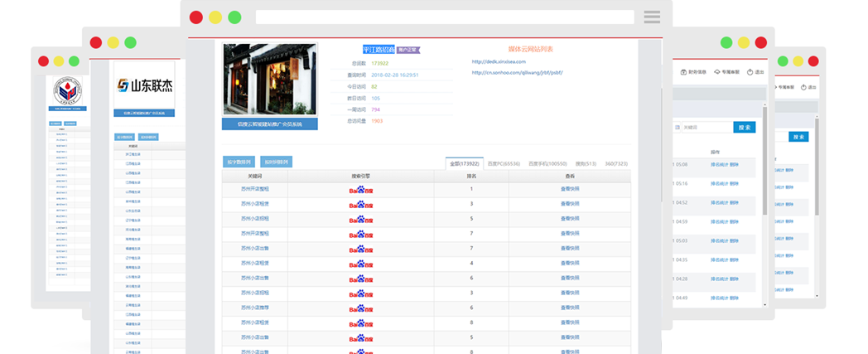Open the dedk.xinxisea.com link
868x354 pixels.
tap(499, 61)
